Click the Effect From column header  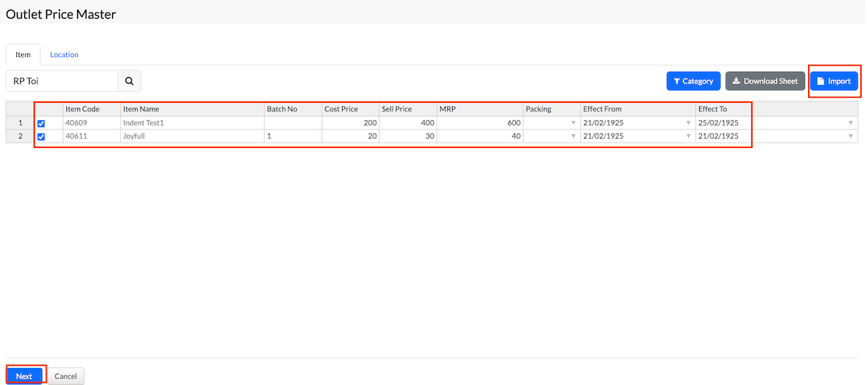coord(639,109)
